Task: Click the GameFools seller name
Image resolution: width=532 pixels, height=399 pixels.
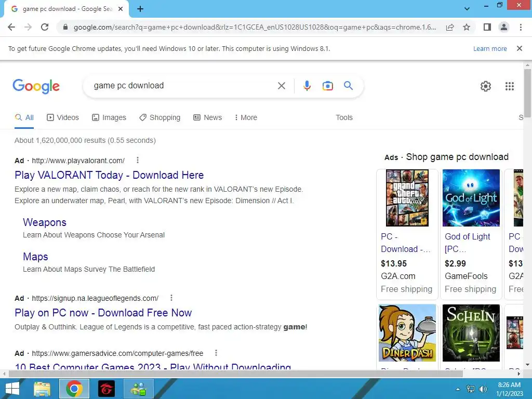Action: click(x=466, y=276)
